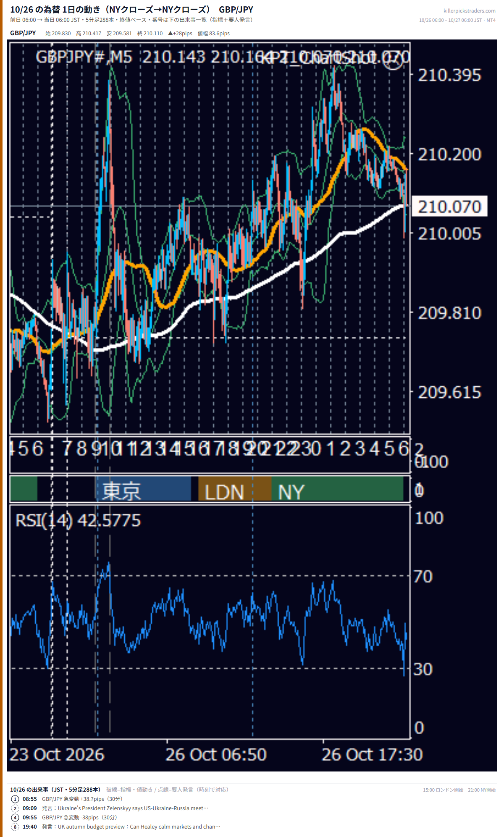Click the ▲+28pips change value

(180, 33)
